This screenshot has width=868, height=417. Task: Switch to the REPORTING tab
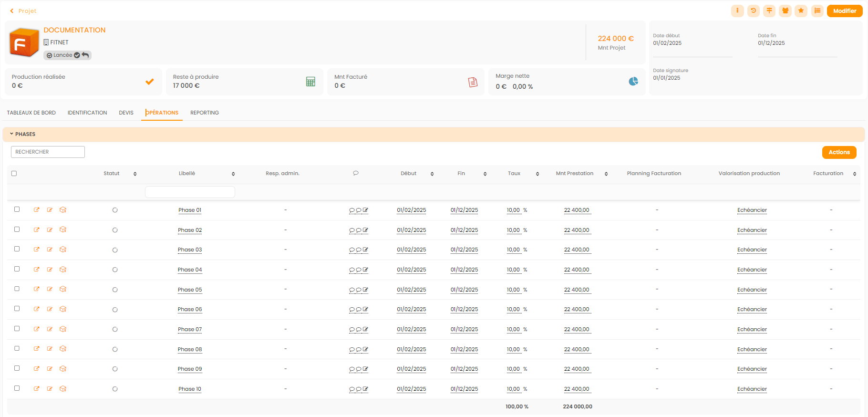coord(205,113)
